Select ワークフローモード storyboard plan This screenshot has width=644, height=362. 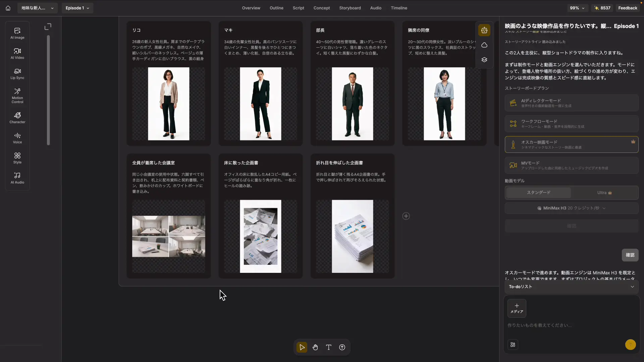[x=572, y=124]
